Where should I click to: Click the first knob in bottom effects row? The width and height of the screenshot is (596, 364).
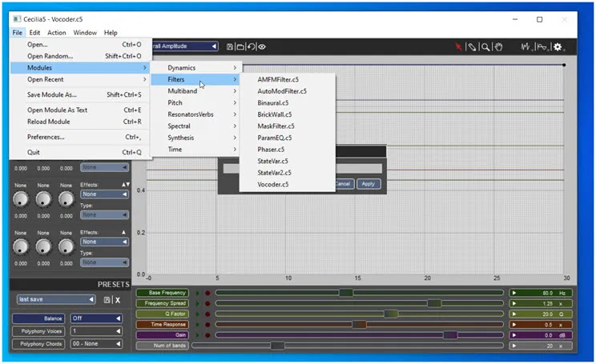click(21, 246)
